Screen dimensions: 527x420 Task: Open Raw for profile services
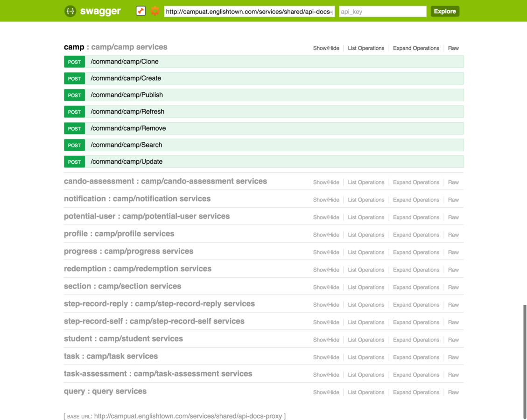tap(453, 235)
